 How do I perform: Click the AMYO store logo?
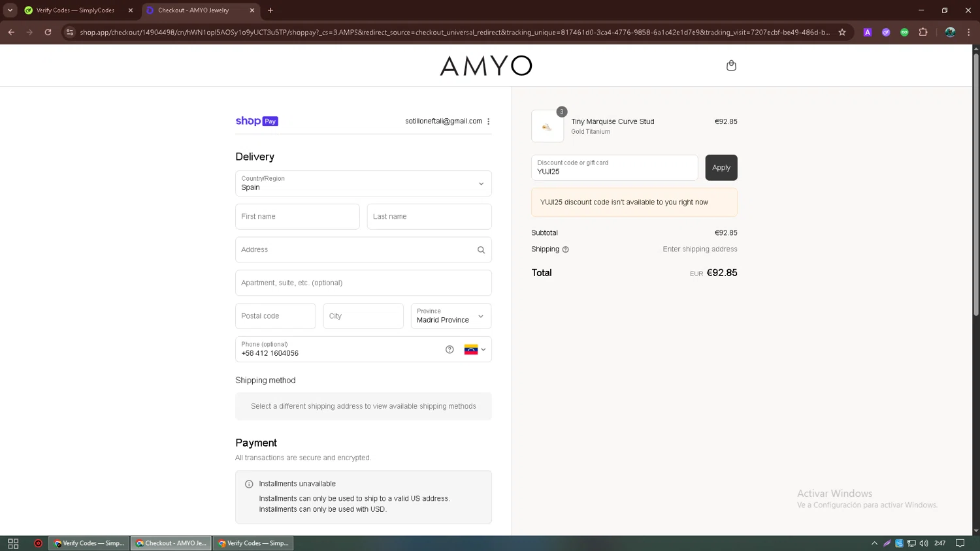pos(486,65)
